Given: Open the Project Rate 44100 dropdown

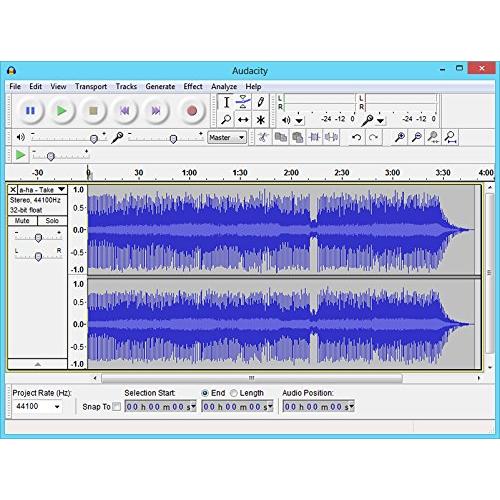Looking at the screenshot, I should [x=57, y=407].
